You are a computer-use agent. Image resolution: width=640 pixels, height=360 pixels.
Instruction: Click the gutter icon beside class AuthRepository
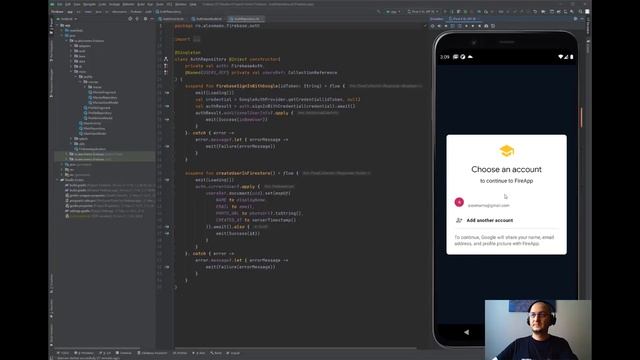(x=166, y=59)
